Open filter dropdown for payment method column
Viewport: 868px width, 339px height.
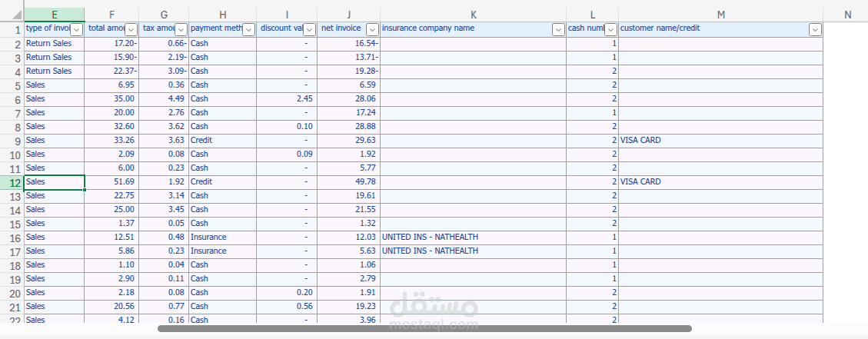click(248, 30)
